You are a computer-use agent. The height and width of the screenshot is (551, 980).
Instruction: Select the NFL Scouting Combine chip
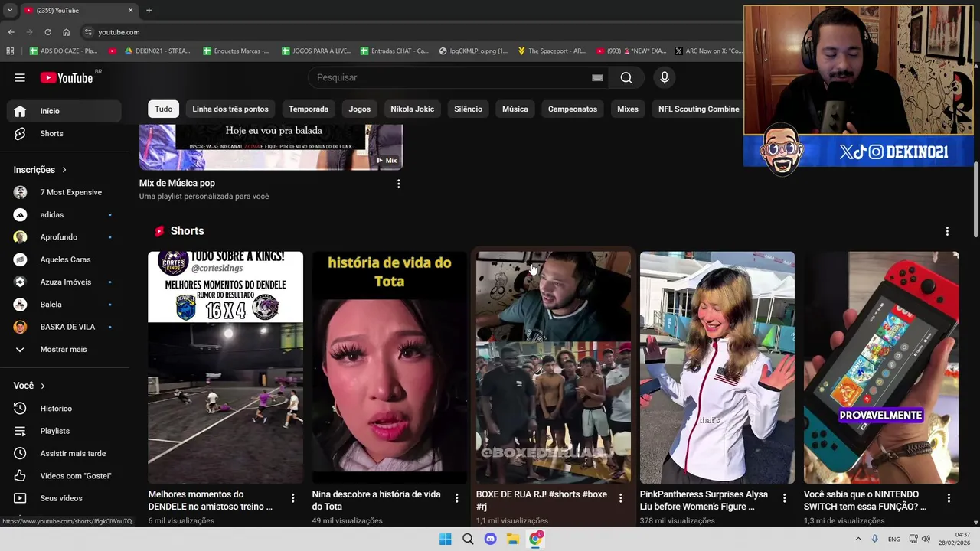coord(699,109)
